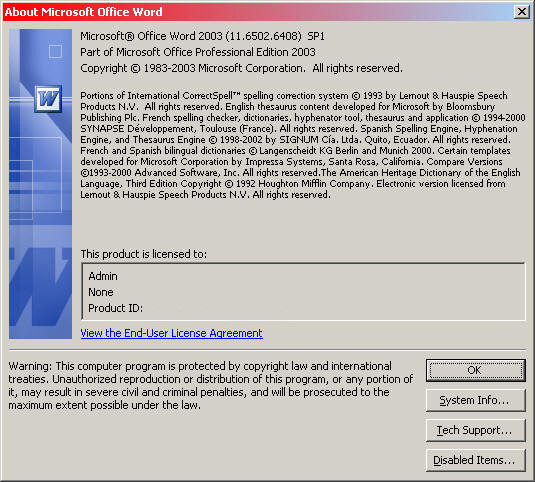Click the "This product is licensed to" label

[x=144, y=254]
